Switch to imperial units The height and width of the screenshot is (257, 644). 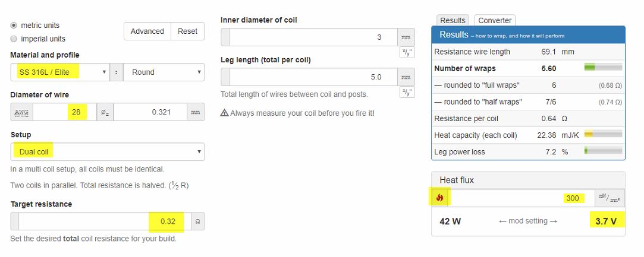tap(14, 39)
